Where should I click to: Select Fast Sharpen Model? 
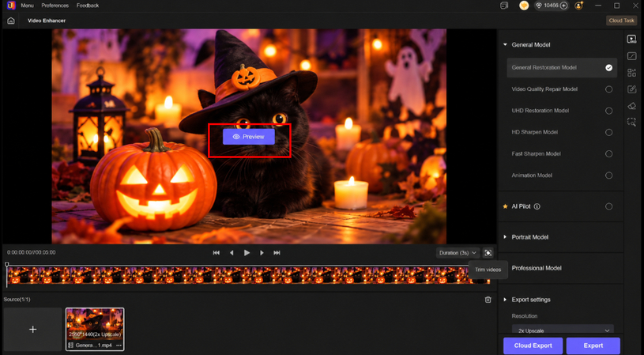pyautogui.click(x=562, y=153)
